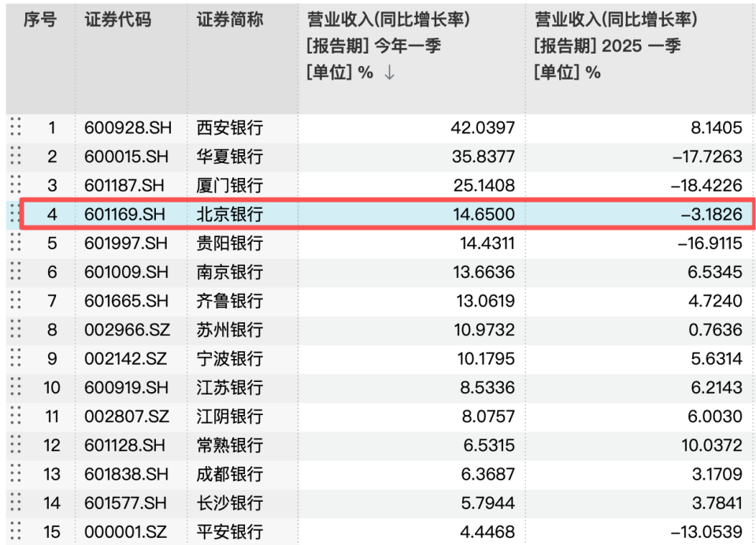Click the drag handle for 宁波银行 row
The width and height of the screenshot is (756, 545).
(16, 358)
